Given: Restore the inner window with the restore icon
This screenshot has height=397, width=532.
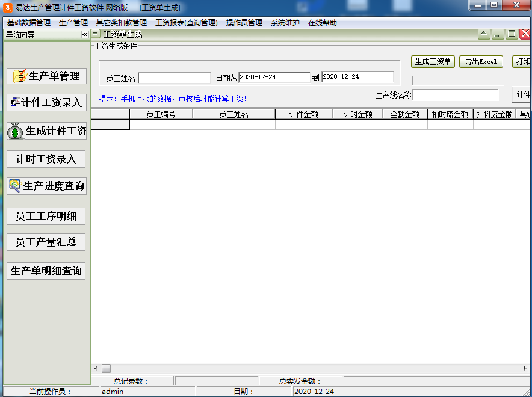Looking at the screenshot, I should (510, 34).
